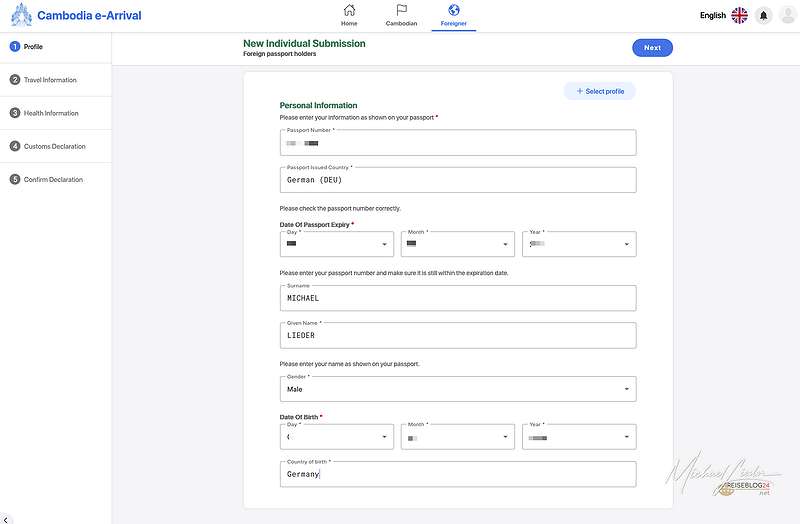
Task: Click the Cambodia e-Arrival logo icon
Action: pyautogui.click(x=21, y=15)
